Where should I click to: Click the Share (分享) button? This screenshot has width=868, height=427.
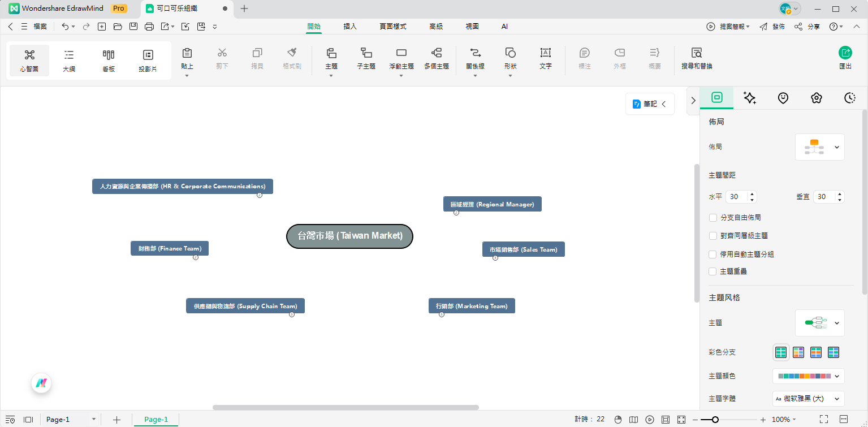tap(807, 27)
